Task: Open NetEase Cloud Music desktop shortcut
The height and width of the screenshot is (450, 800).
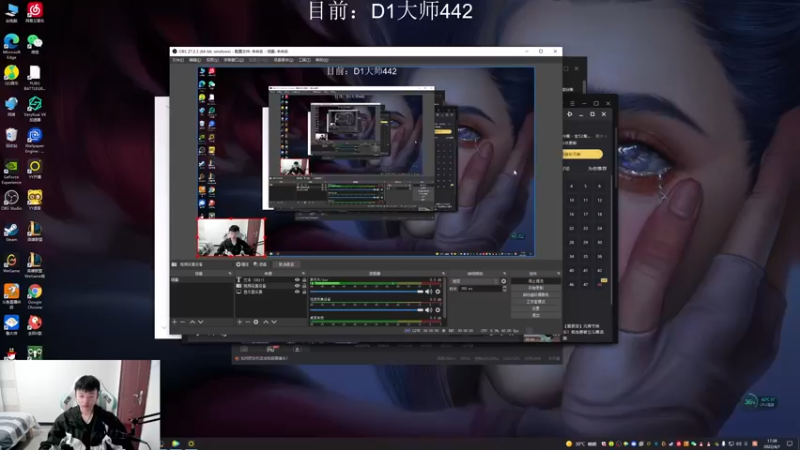Action: pyautogui.click(x=35, y=12)
